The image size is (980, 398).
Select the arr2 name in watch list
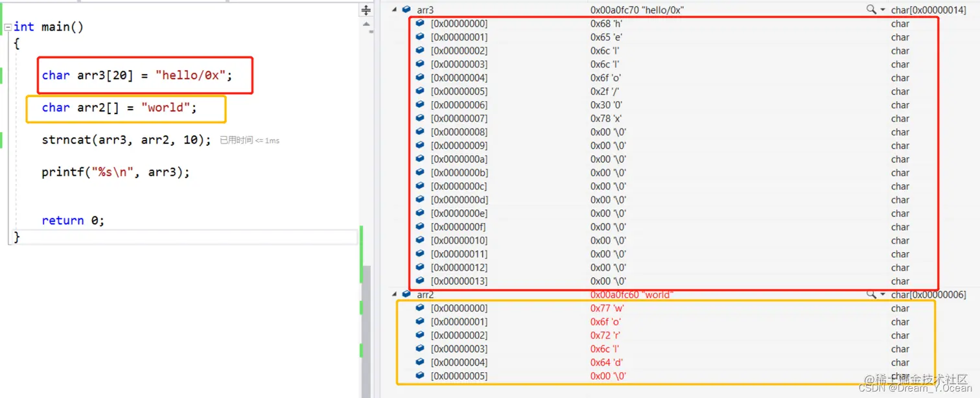pos(426,294)
